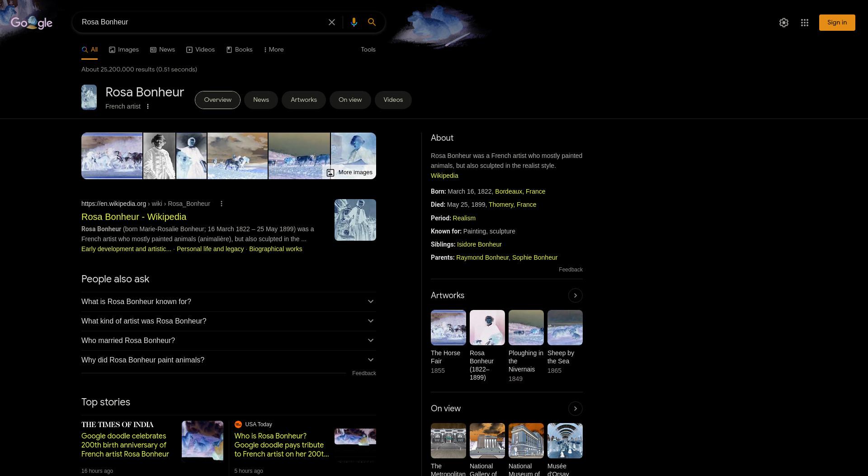Open The Horse Fair artwork thumbnail
This screenshot has height=476, width=868.
point(448,328)
